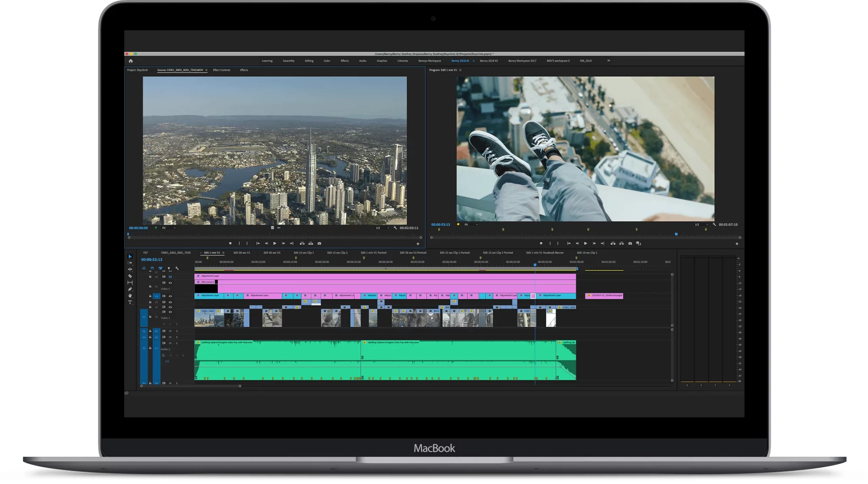The width and height of the screenshot is (868, 484).
Task: Click Extract button in Program monitor
Action: [x=621, y=243]
